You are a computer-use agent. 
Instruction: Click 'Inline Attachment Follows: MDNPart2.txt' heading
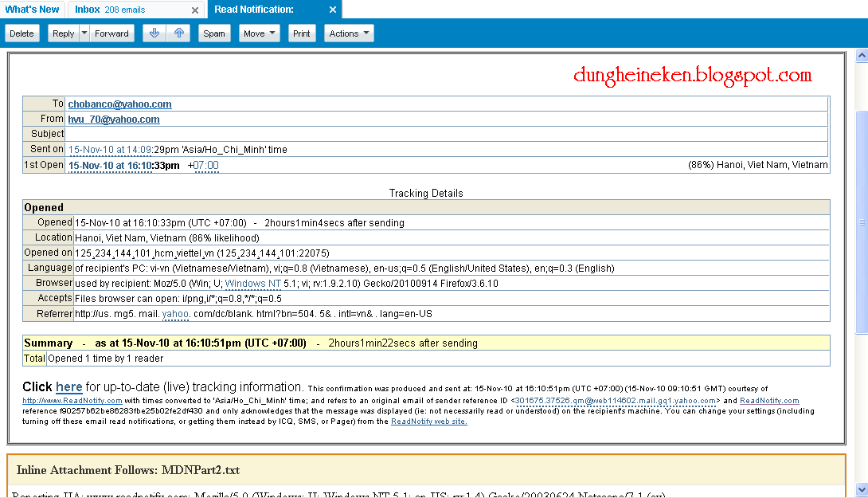(x=128, y=470)
